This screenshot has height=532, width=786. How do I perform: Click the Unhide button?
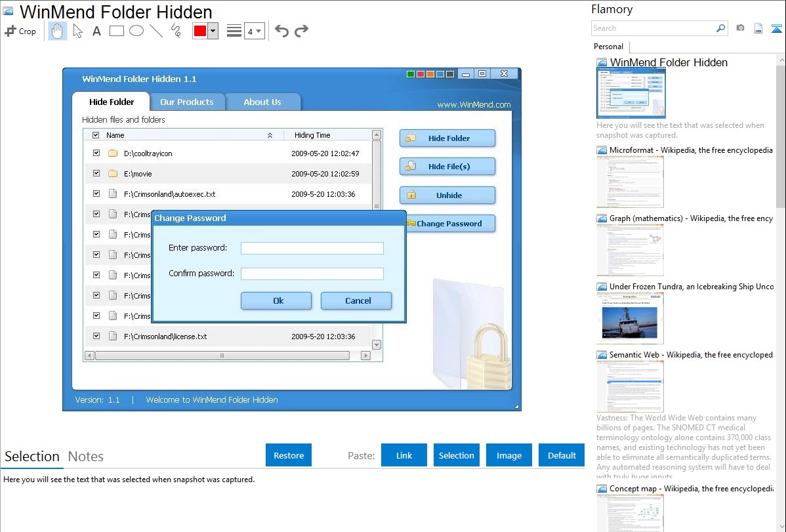(x=447, y=195)
